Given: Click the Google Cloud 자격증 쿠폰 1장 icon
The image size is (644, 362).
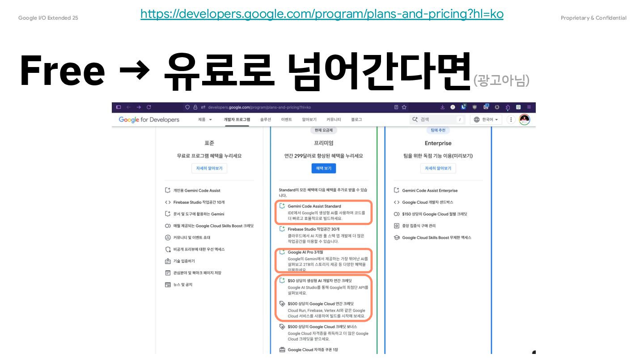Looking at the screenshot, I should point(282,350).
